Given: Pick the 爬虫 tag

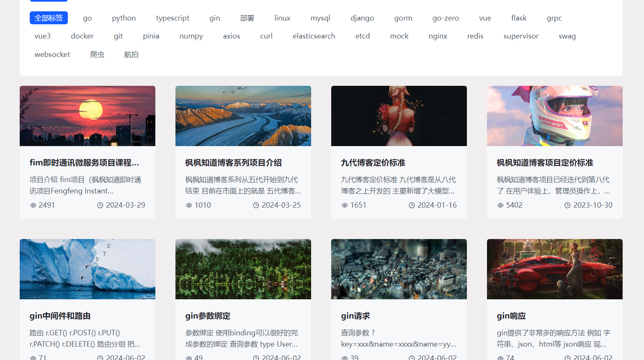Looking at the screenshot, I should point(97,54).
